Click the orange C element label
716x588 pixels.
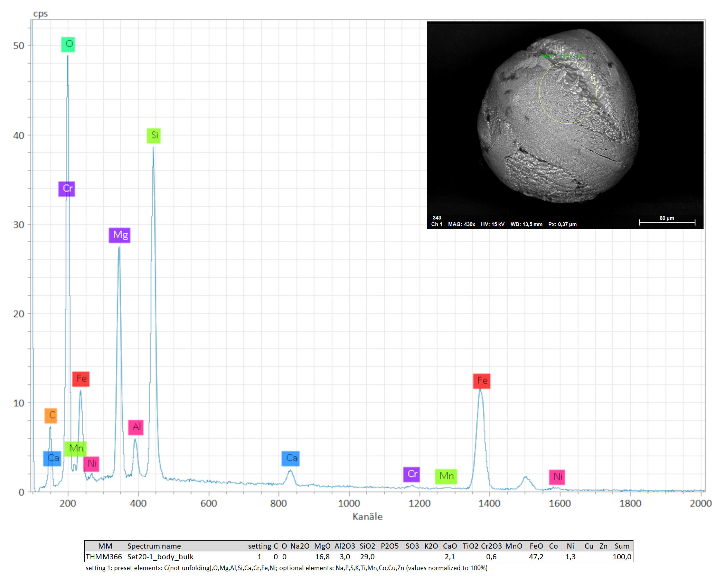[x=51, y=416]
